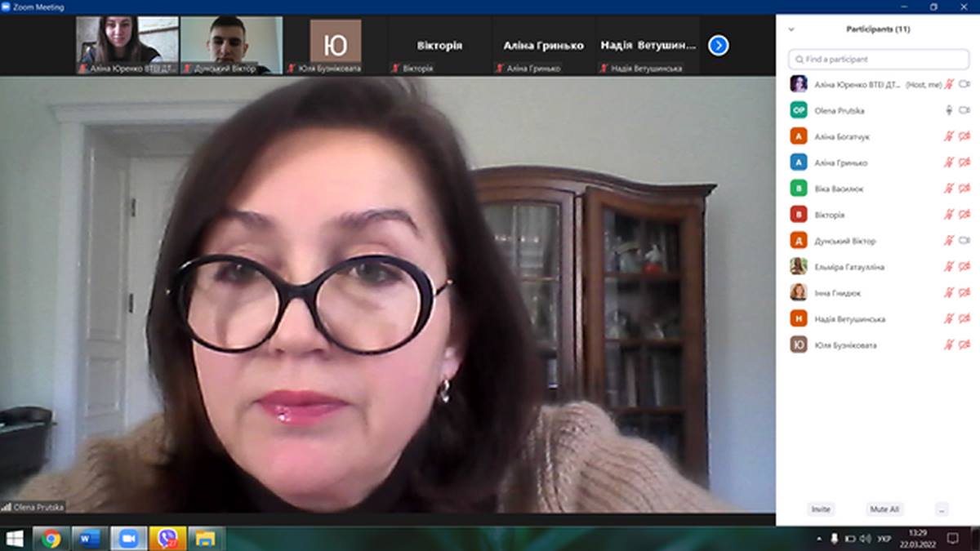
Task: Click the muted mic icon for Вікторія in list
Action: 949,215
